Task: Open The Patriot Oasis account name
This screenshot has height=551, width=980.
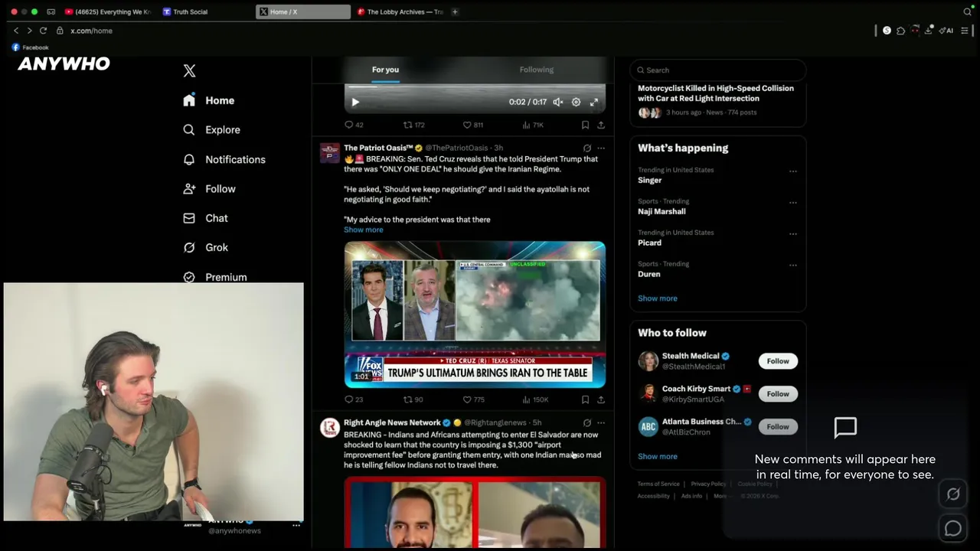Action: (378, 148)
